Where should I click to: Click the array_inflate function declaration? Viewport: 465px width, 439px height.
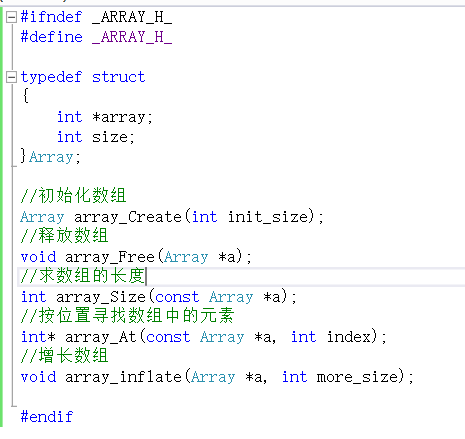tap(217, 377)
